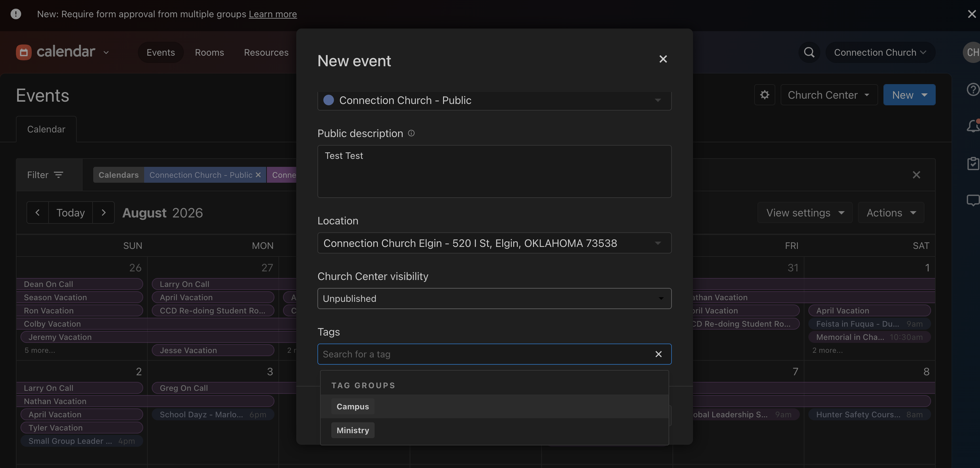Image resolution: width=980 pixels, height=468 pixels.
Task: Open the Greg On Call event
Action: click(x=224, y=388)
